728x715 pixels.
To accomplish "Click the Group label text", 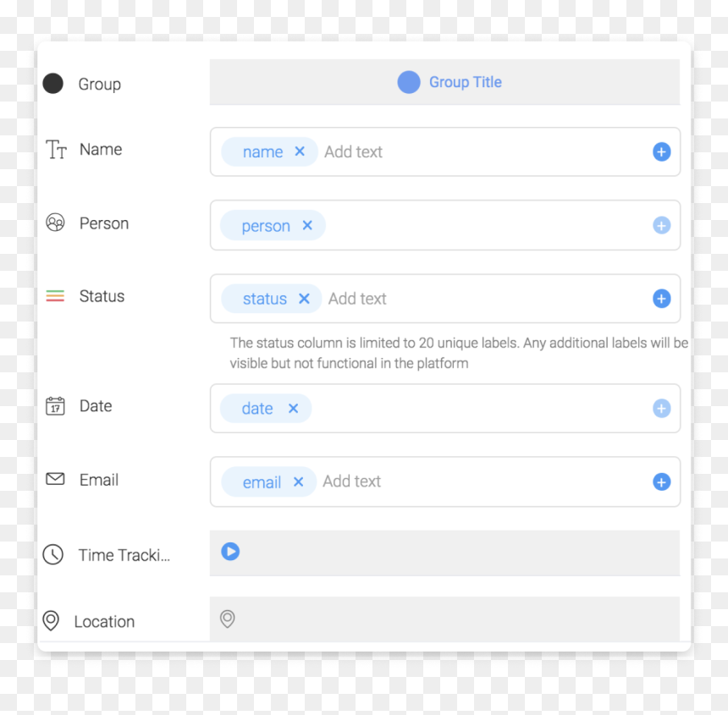I will [99, 85].
